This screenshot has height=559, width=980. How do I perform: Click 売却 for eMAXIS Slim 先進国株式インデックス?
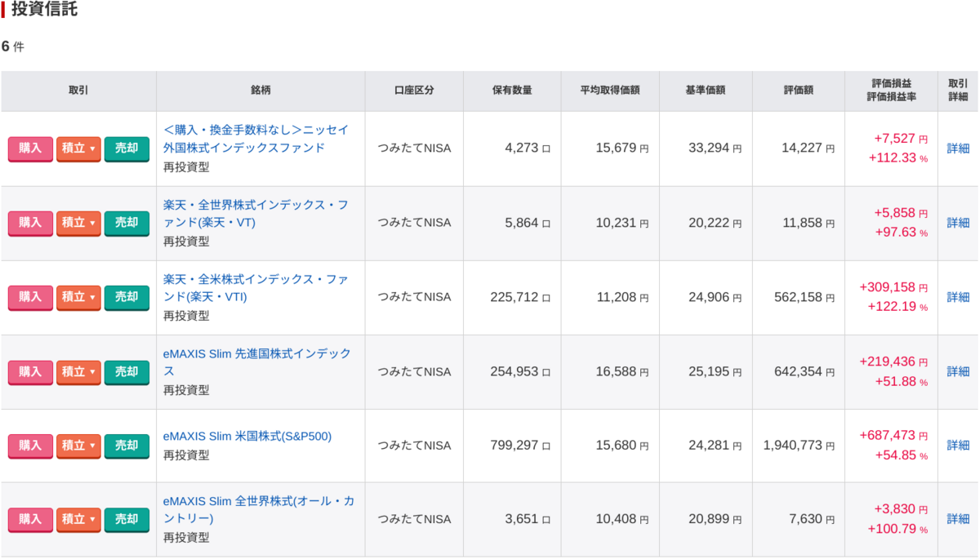(x=127, y=372)
